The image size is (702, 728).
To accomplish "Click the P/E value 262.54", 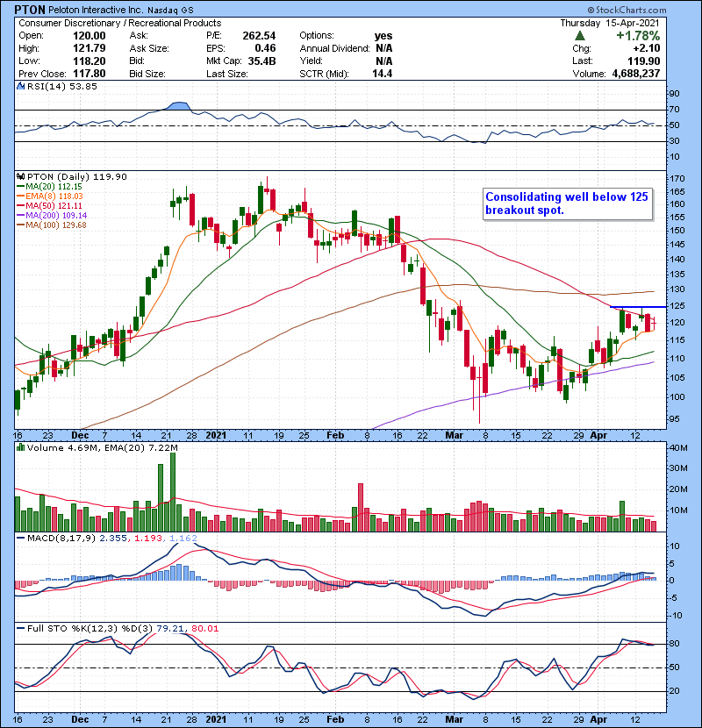I will [259, 36].
